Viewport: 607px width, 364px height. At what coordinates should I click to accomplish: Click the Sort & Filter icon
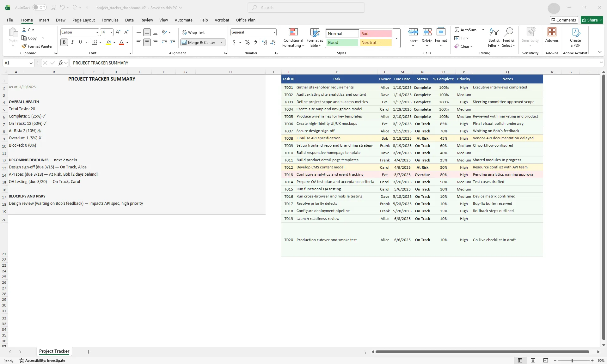pyautogui.click(x=494, y=37)
